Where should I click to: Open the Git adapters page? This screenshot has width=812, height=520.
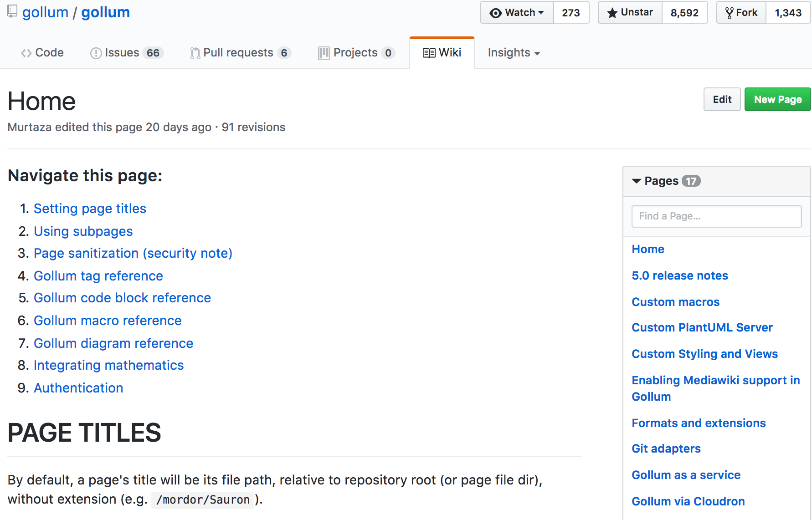(x=666, y=449)
